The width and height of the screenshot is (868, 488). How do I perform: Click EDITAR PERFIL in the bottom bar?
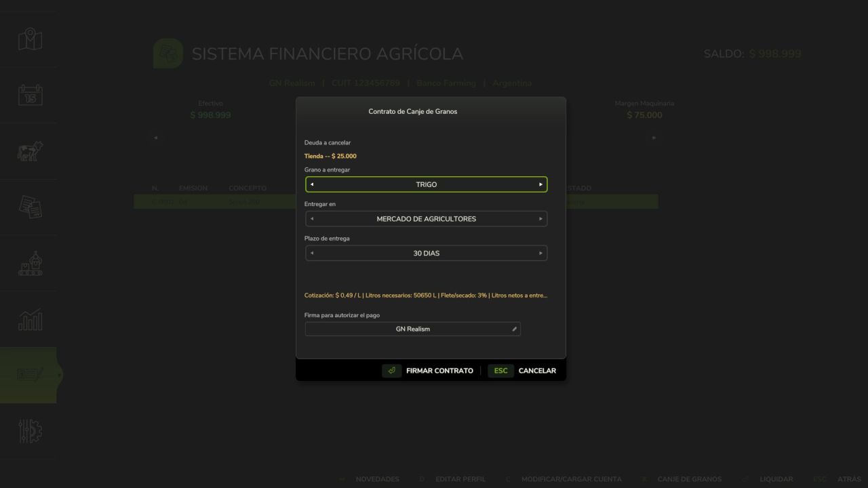(x=460, y=479)
